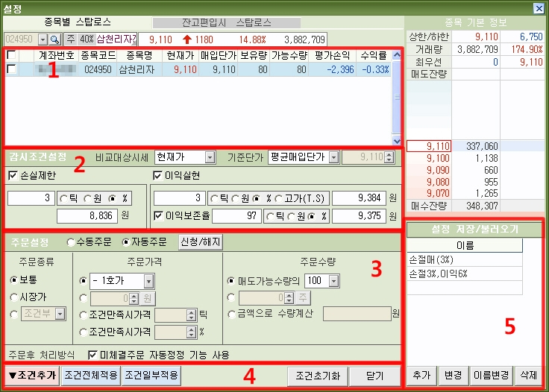549x392 pixels.
Task: Open the -1호가 order price dropdown
Action: click(x=148, y=281)
